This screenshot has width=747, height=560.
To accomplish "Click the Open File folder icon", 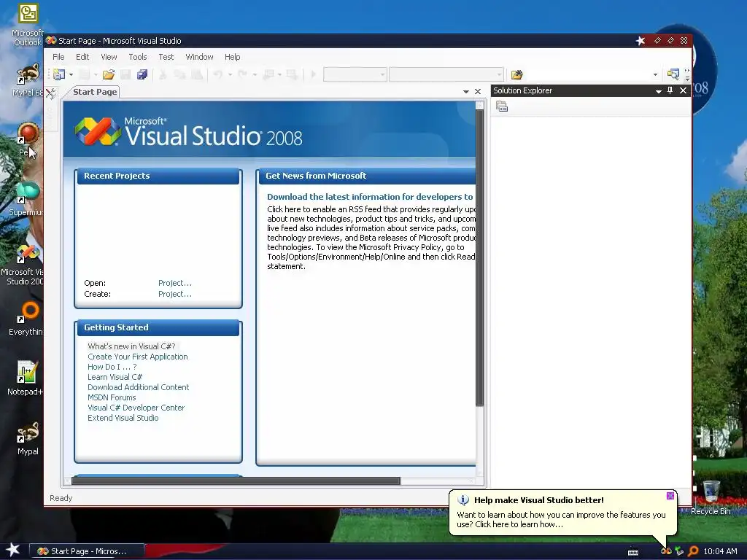I will (x=109, y=74).
